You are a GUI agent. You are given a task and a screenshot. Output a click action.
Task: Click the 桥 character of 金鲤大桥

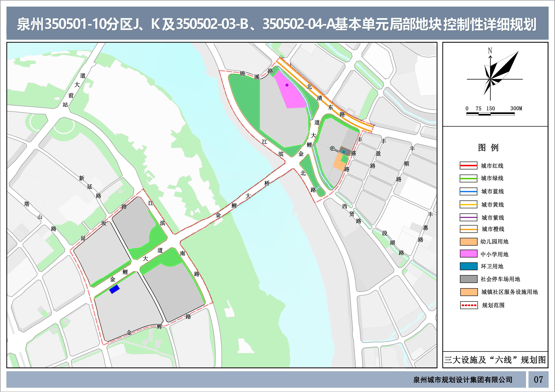pyautogui.click(x=267, y=183)
